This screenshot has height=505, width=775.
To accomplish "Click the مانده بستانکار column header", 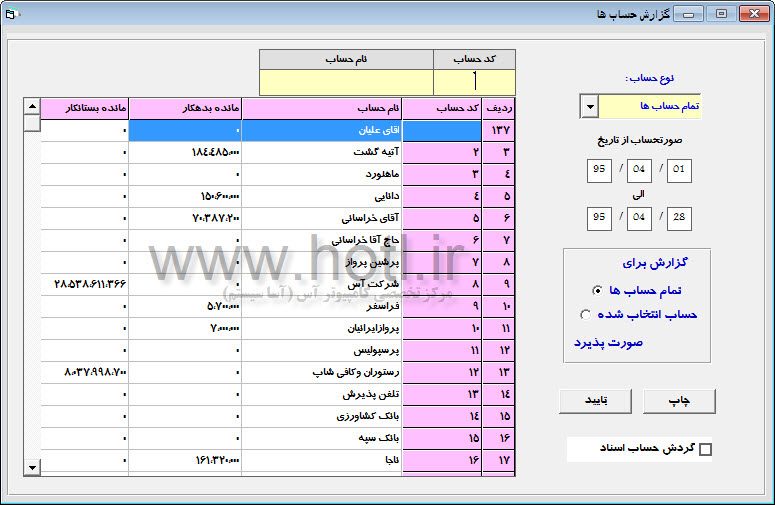I will pyautogui.click(x=85, y=107).
